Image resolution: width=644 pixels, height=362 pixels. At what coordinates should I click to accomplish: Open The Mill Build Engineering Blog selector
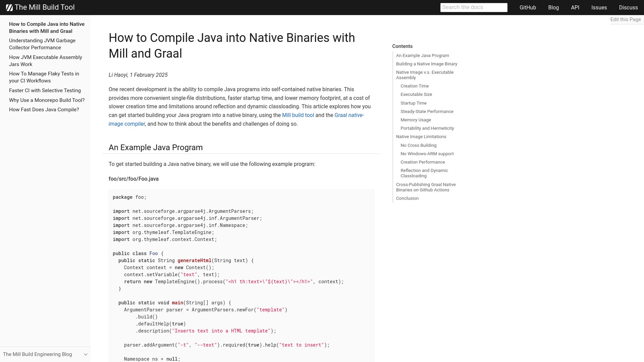[45, 355]
